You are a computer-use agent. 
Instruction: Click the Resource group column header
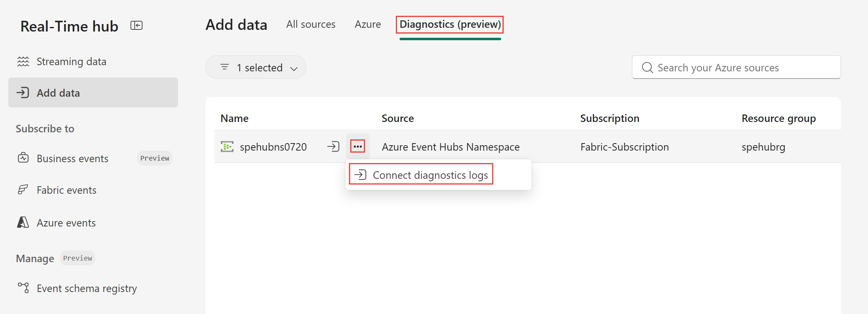coord(779,118)
